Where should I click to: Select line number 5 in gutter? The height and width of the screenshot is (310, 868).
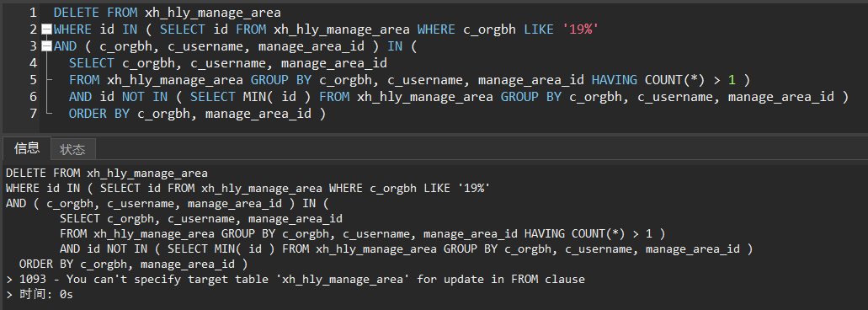(33, 80)
